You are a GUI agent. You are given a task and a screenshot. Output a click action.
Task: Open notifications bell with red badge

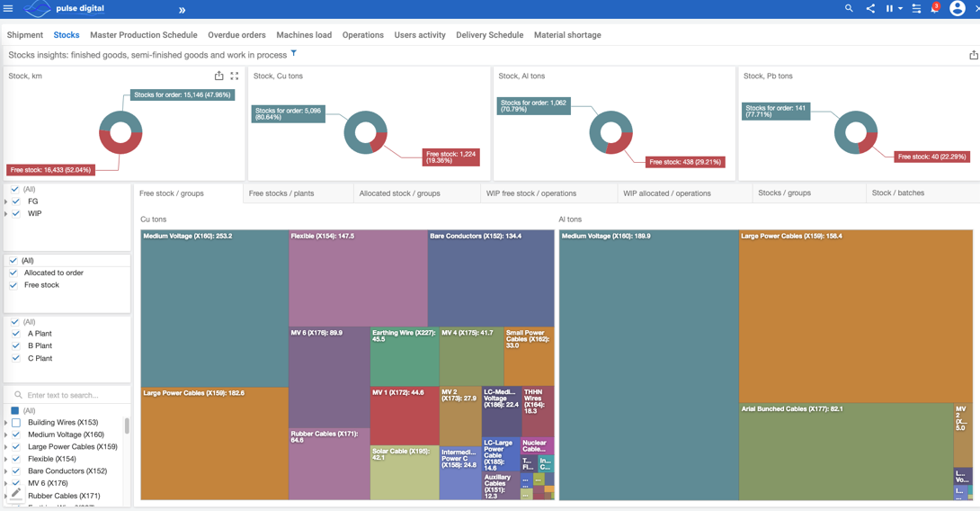click(x=935, y=9)
